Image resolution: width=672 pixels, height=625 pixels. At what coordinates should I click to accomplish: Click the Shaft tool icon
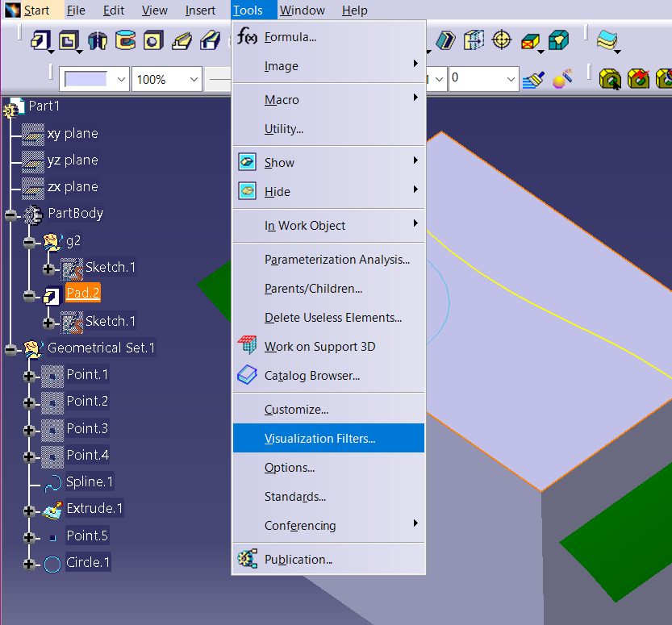[x=98, y=40]
